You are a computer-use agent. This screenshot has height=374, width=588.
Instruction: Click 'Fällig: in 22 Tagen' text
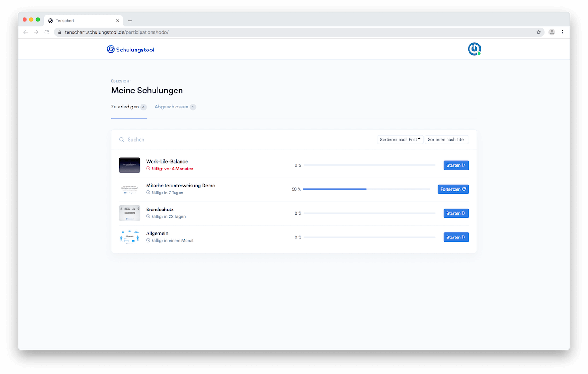point(169,216)
